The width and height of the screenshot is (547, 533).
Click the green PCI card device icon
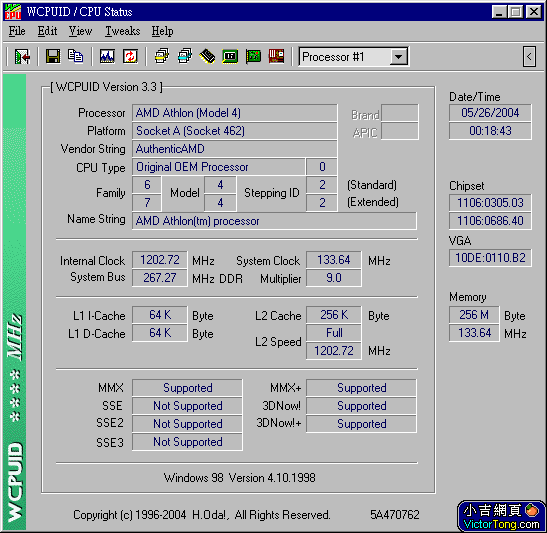(x=253, y=56)
